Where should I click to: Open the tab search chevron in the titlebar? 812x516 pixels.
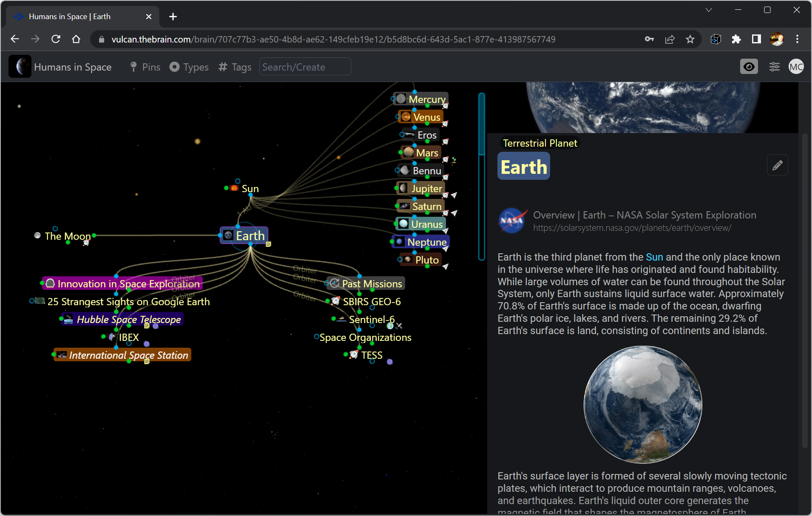708,9
